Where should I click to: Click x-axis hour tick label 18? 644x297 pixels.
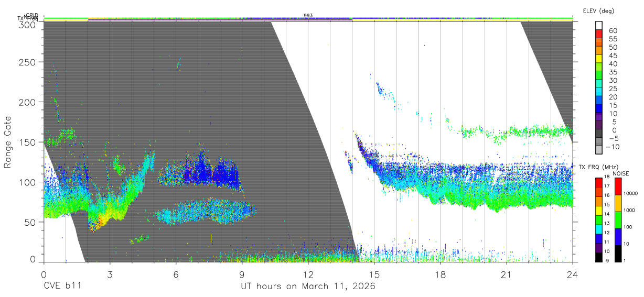440,274
